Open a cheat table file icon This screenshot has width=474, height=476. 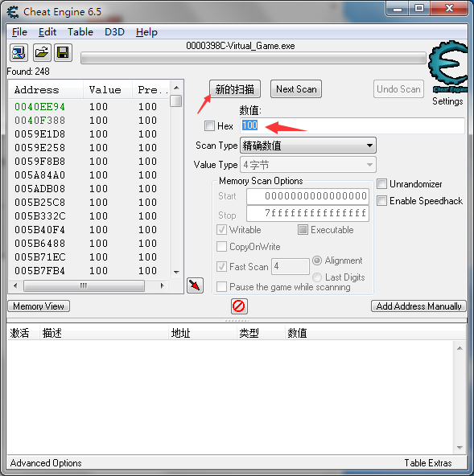(x=41, y=53)
